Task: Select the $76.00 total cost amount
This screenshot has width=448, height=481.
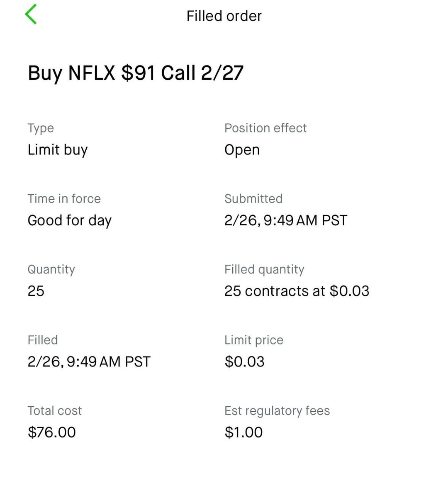Action: (x=52, y=432)
